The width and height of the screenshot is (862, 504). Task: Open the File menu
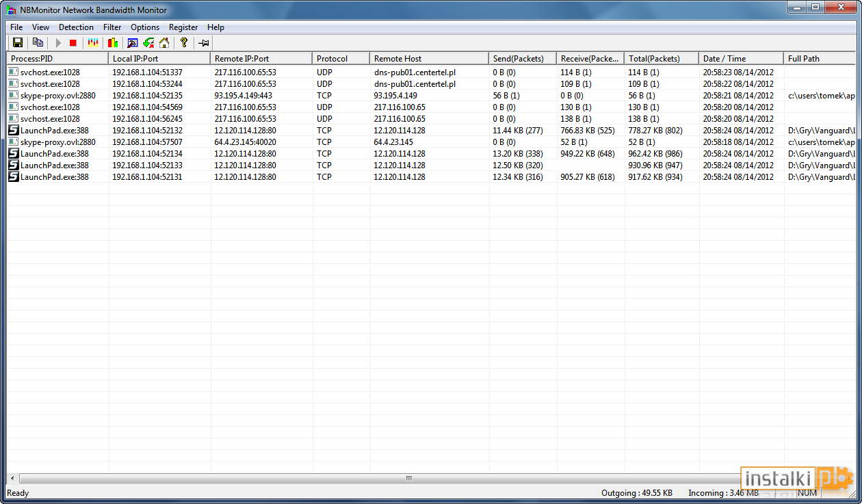coord(16,27)
